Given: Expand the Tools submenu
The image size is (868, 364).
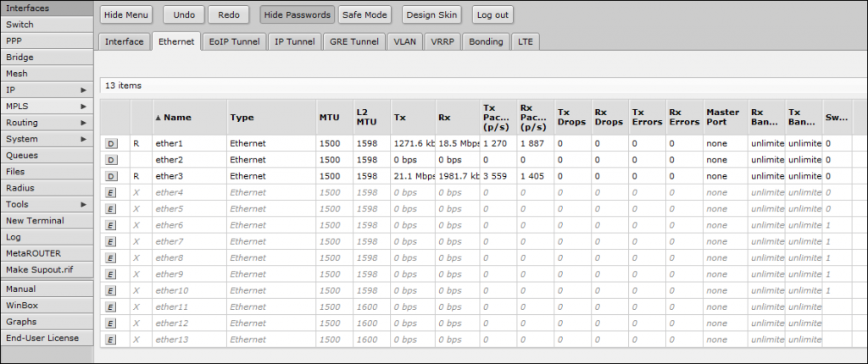Looking at the screenshot, I should point(47,204).
